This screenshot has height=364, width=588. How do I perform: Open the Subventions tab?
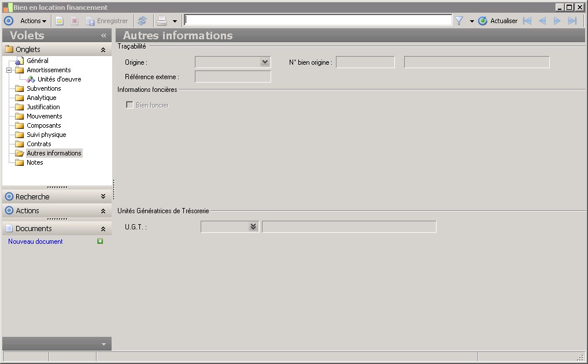44,88
